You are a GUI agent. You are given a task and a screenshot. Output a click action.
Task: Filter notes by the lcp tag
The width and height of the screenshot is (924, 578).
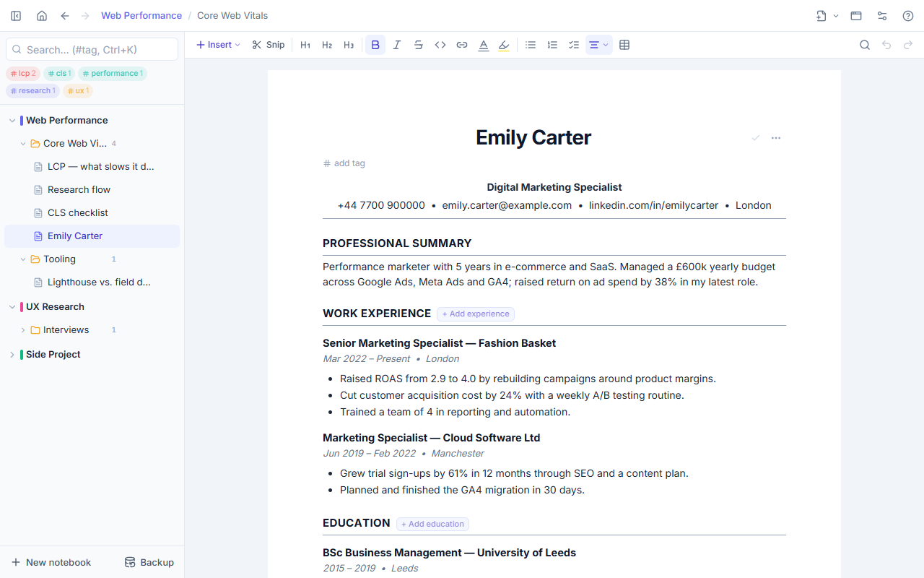coord(23,74)
